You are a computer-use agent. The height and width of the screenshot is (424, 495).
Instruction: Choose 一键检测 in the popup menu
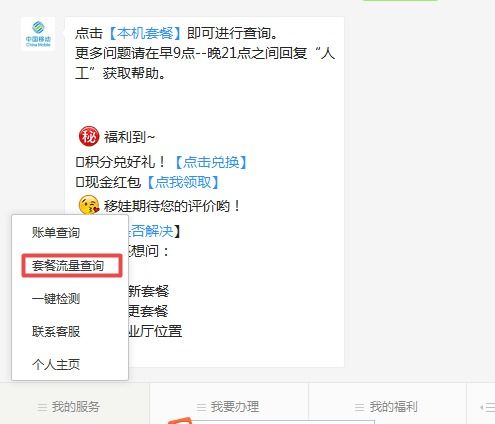tap(56, 298)
